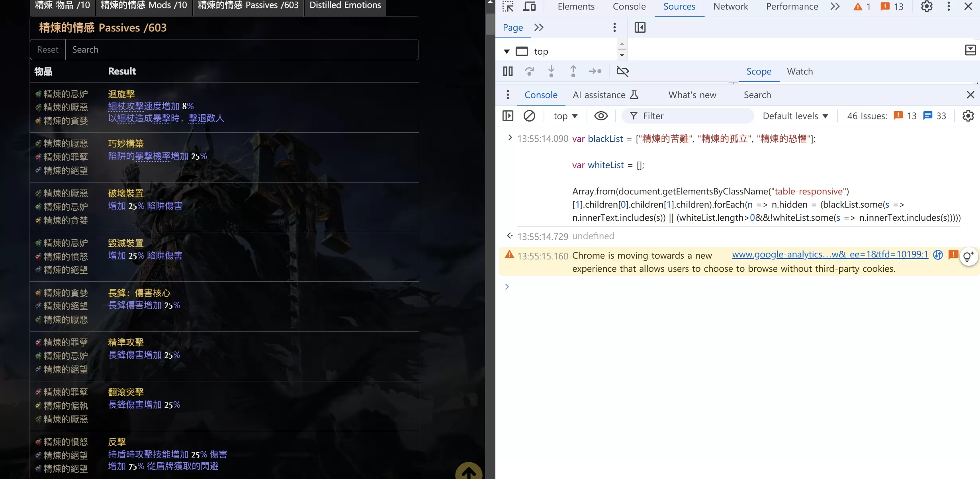Open the Watch tab

pos(800,71)
